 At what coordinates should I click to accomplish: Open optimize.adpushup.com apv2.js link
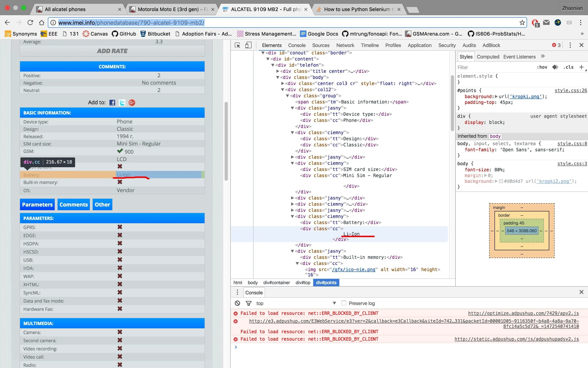[x=523, y=313]
